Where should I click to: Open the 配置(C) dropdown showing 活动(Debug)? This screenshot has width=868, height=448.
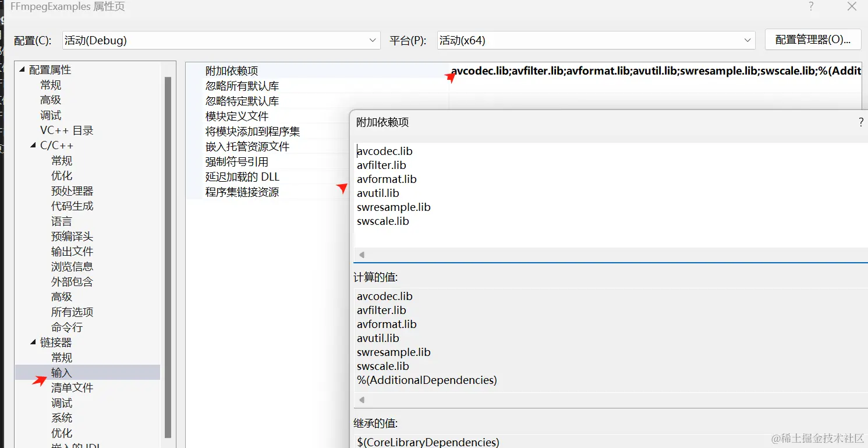coord(221,40)
